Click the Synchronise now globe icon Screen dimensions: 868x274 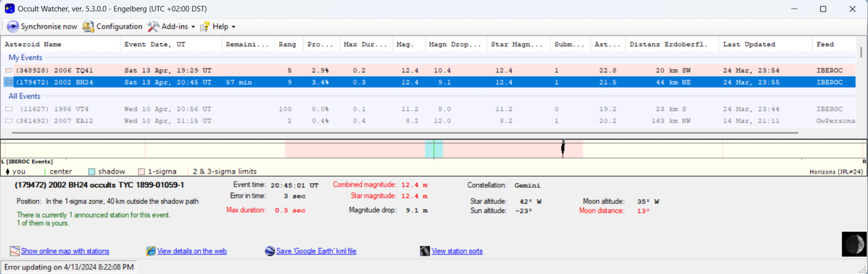13,27
